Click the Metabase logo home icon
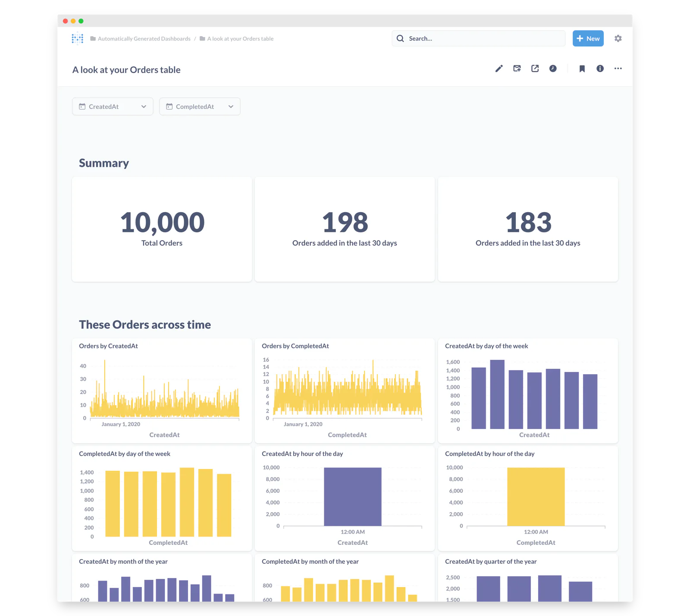Screen dimensions: 690x616 point(78,38)
